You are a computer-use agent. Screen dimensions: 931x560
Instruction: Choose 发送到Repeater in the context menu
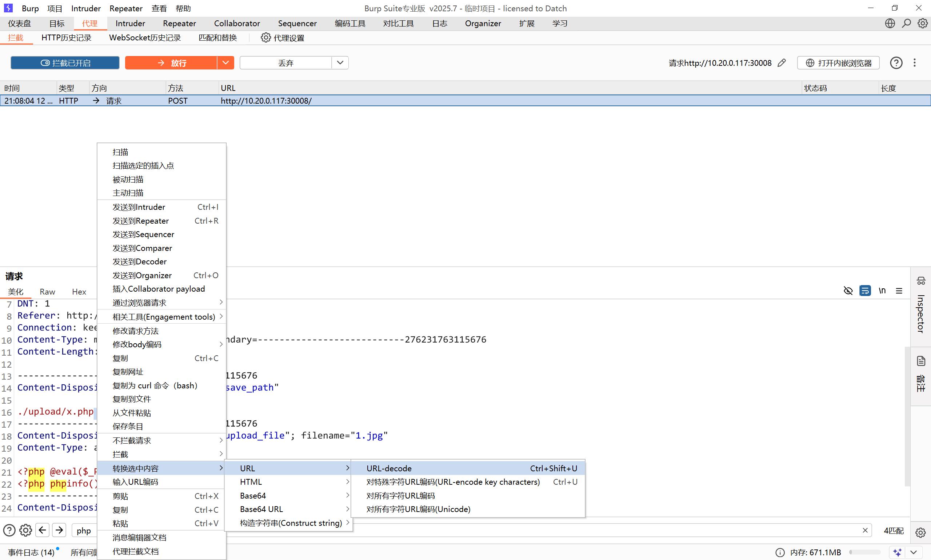[x=141, y=221]
